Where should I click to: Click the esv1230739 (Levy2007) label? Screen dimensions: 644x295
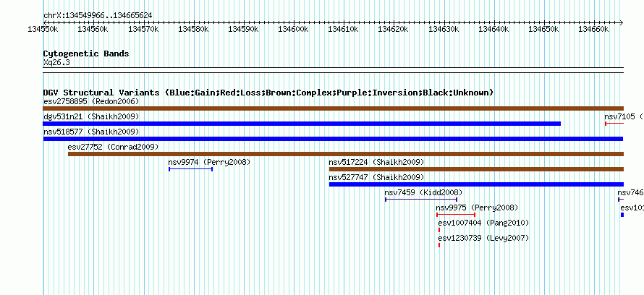point(483,238)
